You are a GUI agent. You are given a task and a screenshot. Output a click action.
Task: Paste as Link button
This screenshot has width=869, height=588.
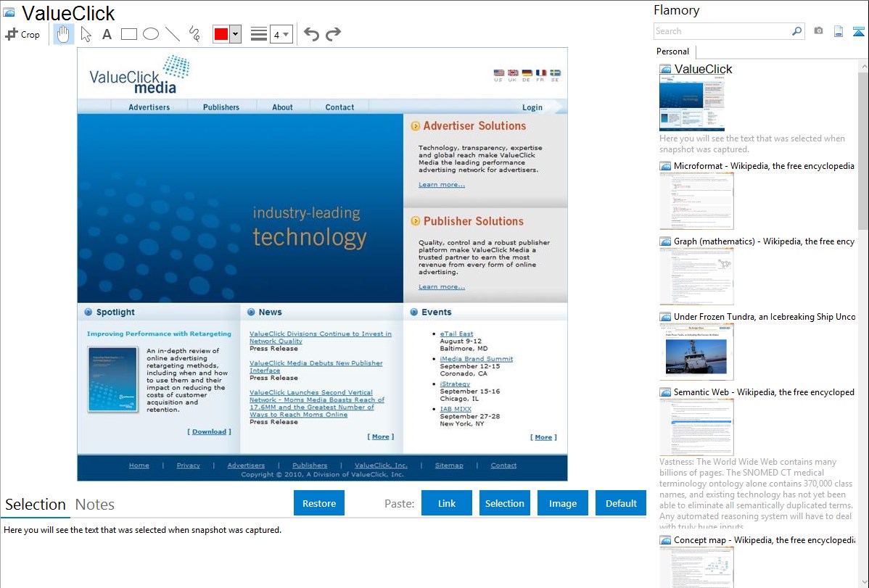(x=447, y=503)
